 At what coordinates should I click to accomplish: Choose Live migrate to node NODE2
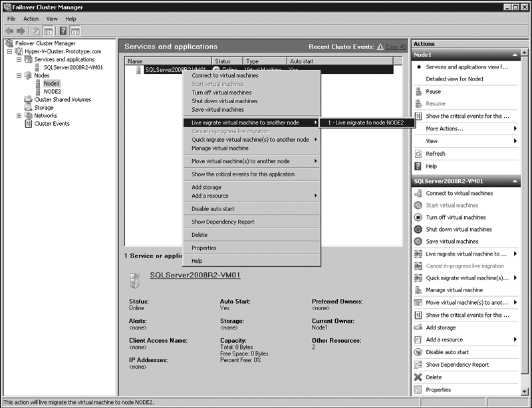click(x=367, y=122)
